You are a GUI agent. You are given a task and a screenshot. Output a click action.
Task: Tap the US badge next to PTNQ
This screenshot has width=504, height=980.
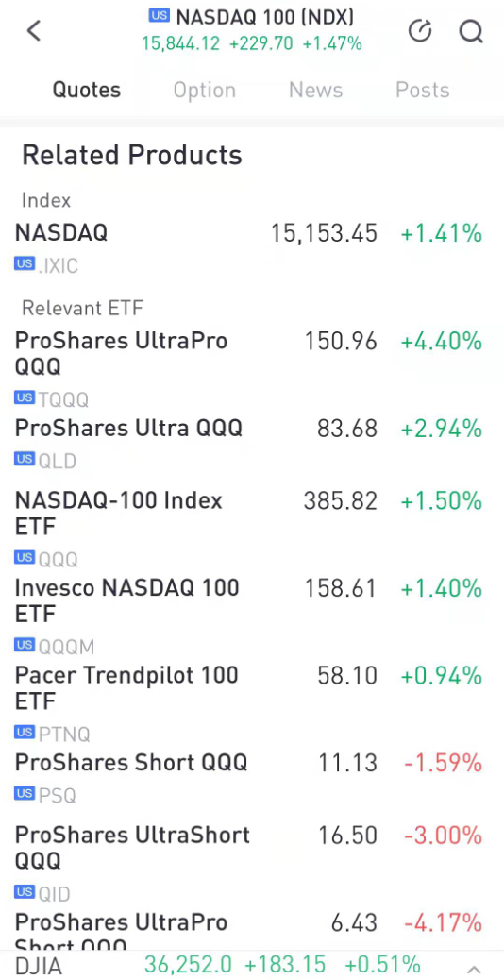(25, 732)
